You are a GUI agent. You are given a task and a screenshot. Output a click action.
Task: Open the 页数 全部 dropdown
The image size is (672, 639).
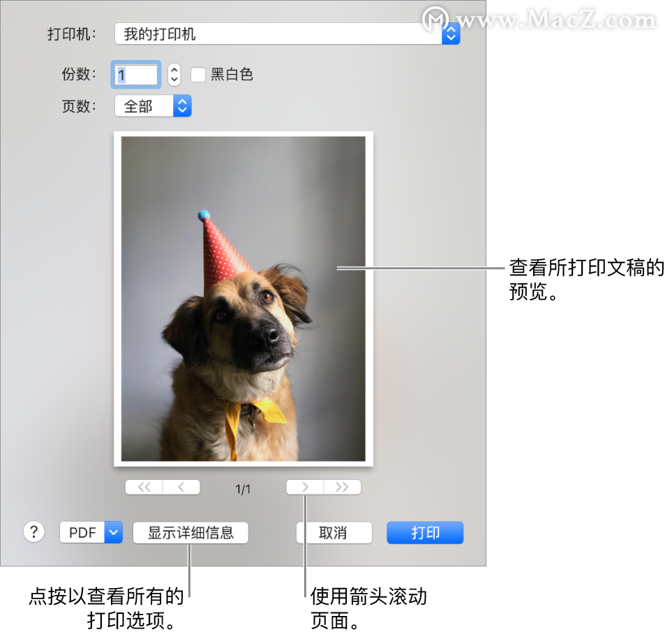point(153,106)
